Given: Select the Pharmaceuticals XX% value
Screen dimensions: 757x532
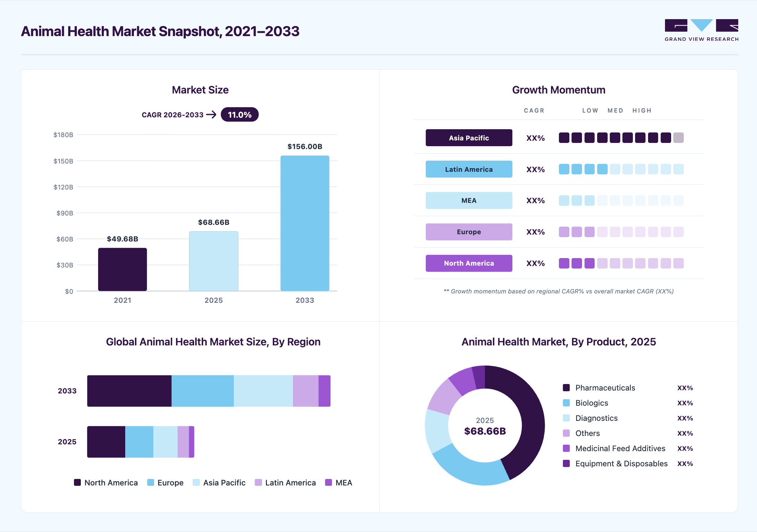Looking at the screenshot, I should pyautogui.click(x=685, y=388).
